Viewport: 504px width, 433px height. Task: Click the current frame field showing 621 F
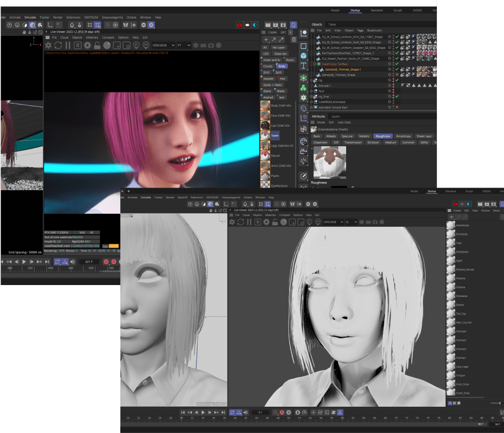click(x=89, y=262)
